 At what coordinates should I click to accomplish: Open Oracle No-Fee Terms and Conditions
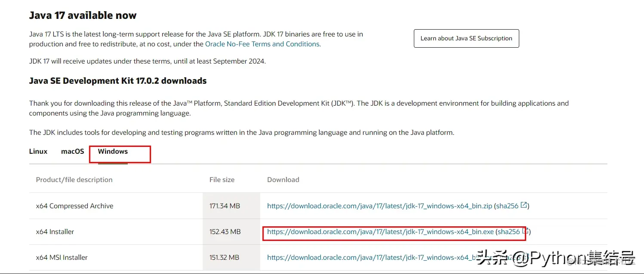click(262, 44)
